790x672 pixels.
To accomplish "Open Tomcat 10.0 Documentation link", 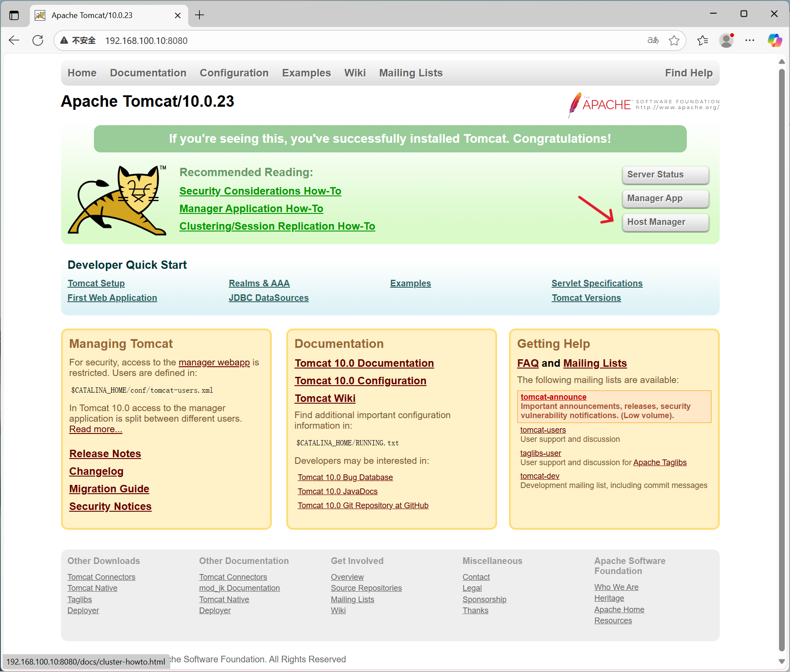I will [364, 363].
